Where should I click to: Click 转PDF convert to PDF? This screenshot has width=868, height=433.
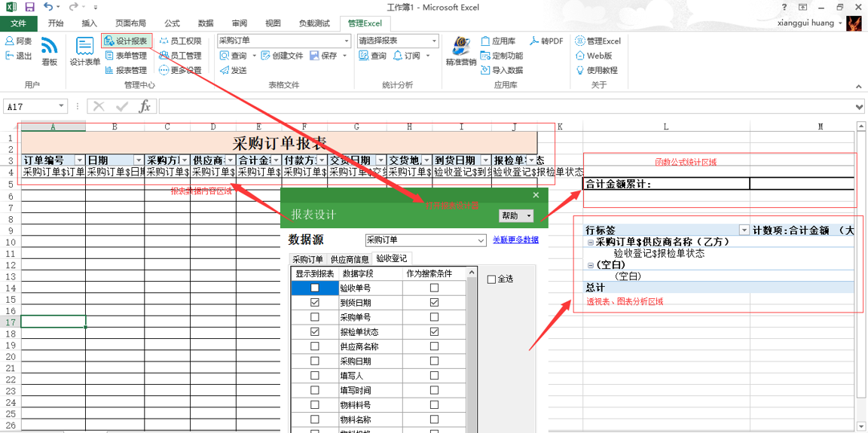[546, 41]
